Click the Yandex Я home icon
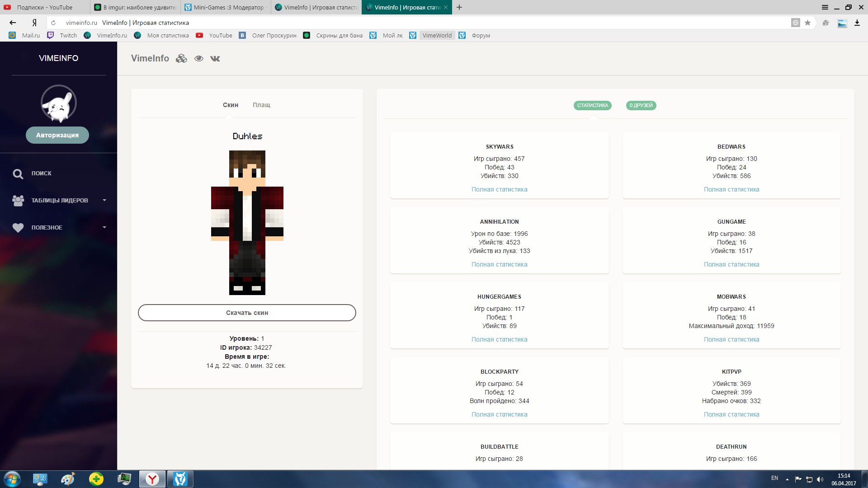Screen dimensions: 868x488 (x=34, y=23)
